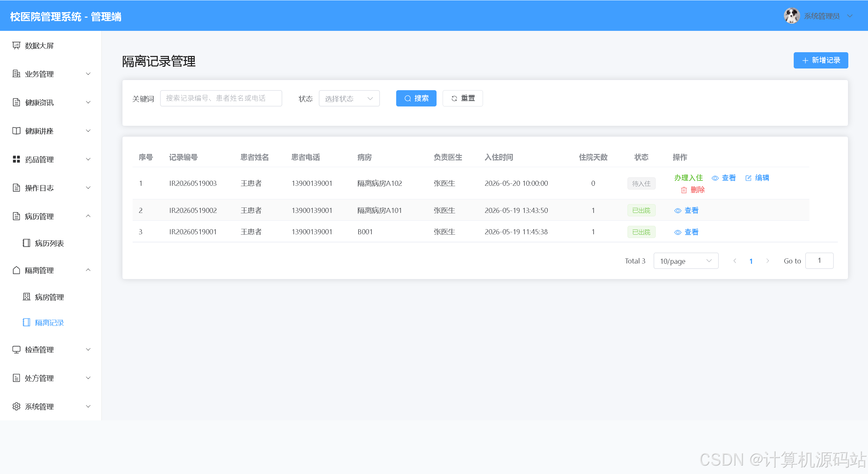Go to next page arrow
Image resolution: width=868 pixels, height=474 pixels.
(768, 261)
